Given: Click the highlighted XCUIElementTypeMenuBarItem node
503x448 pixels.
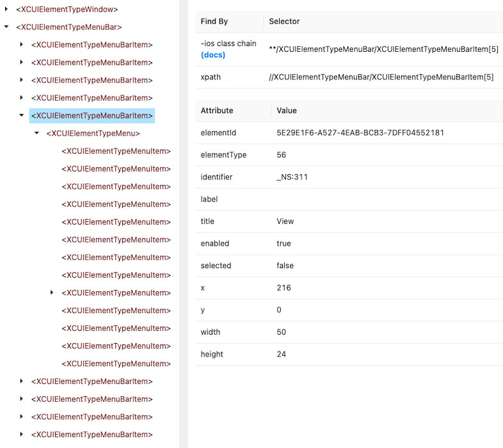Looking at the screenshot, I should pos(92,116).
